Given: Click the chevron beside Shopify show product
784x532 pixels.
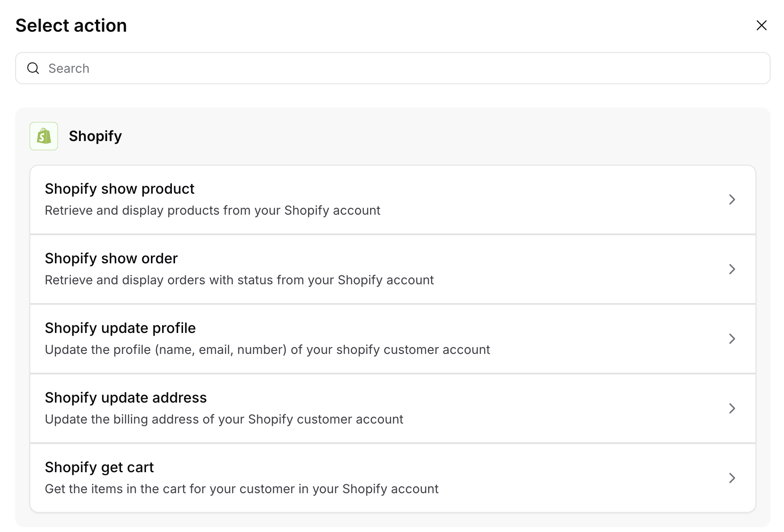Looking at the screenshot, I should point(732,199).
